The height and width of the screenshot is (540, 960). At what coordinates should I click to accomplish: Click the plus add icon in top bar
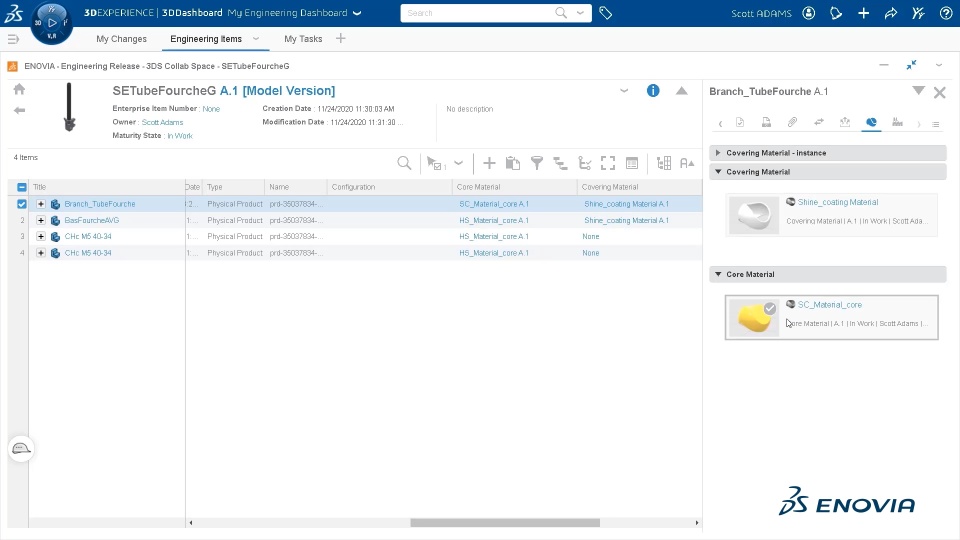click(x=863, y=13)
